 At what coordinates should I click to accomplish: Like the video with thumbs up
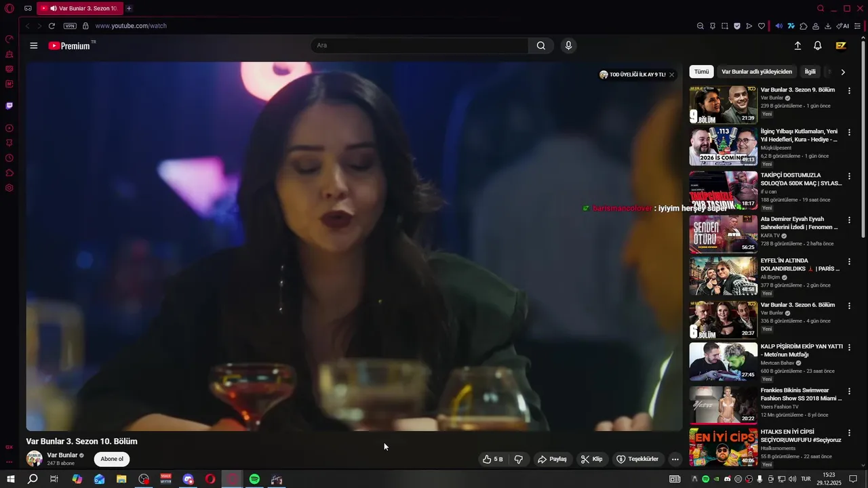click(x=492, y=459)
